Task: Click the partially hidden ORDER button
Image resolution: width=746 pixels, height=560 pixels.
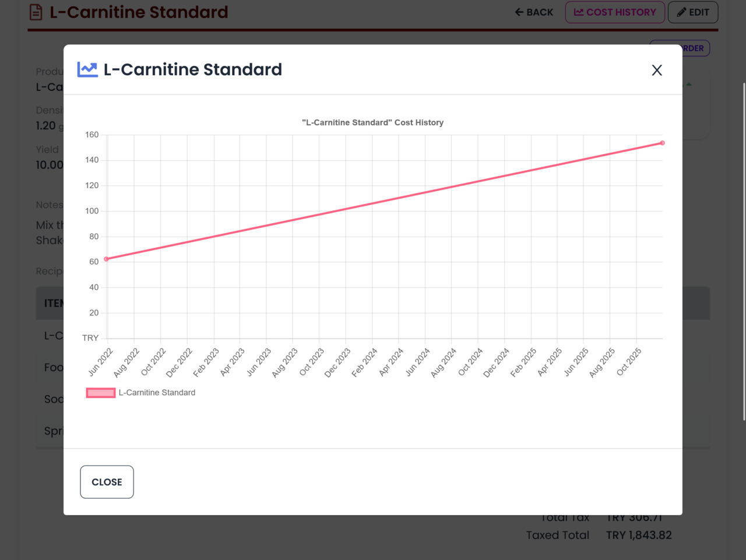Action: pos(695,48)
